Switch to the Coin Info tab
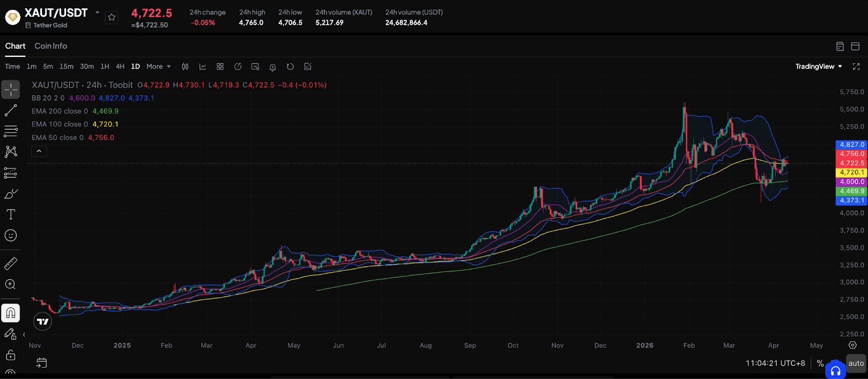The height and width of the screenshot is (379, 868). pos(51,46)
